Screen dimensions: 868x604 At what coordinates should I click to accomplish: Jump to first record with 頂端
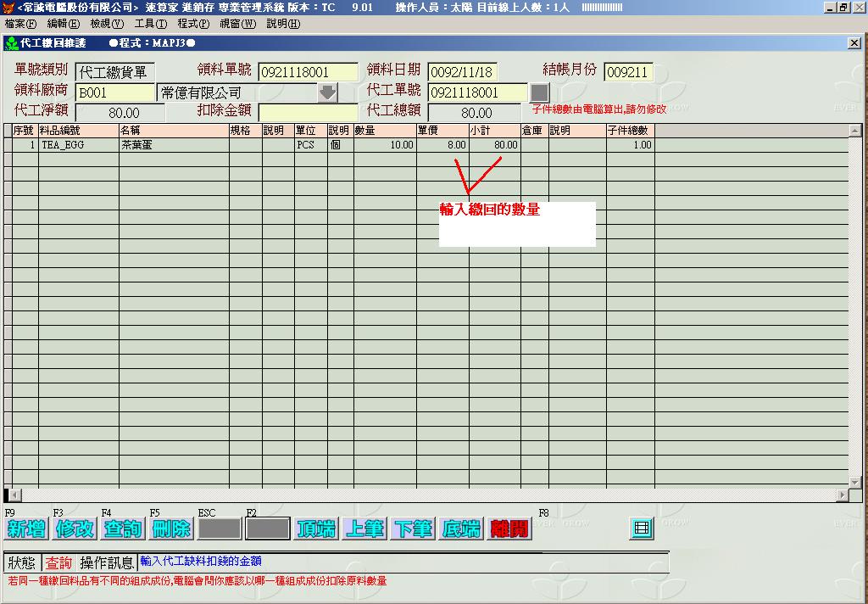pos(315,528)
